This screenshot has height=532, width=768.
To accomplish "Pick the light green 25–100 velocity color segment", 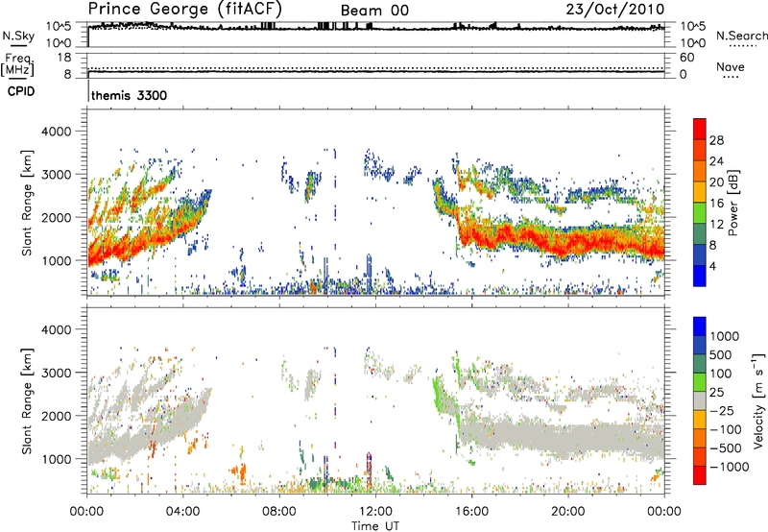I will [x=700, y=382].
